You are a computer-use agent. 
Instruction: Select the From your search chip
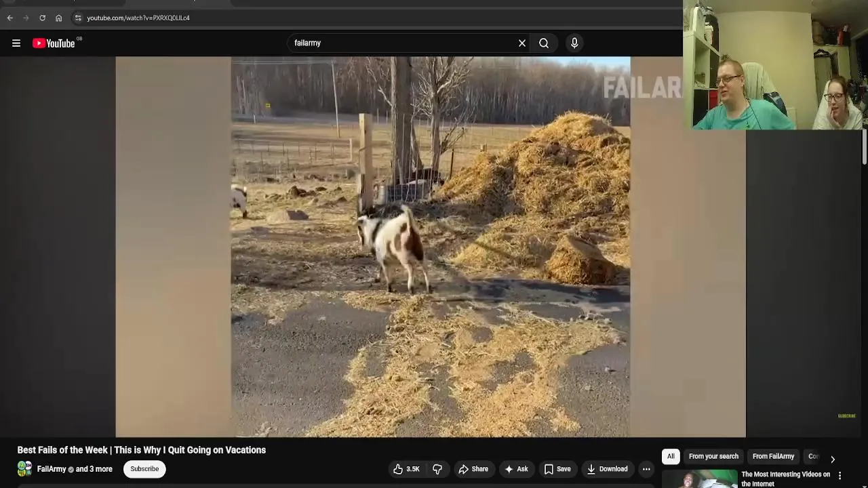[x=713, y=457]
